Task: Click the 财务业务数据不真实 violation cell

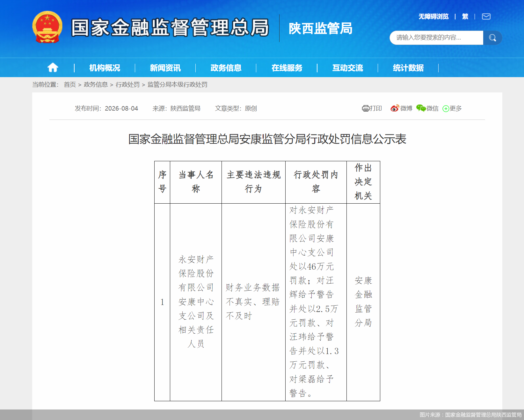Action: tap(253, 301)
